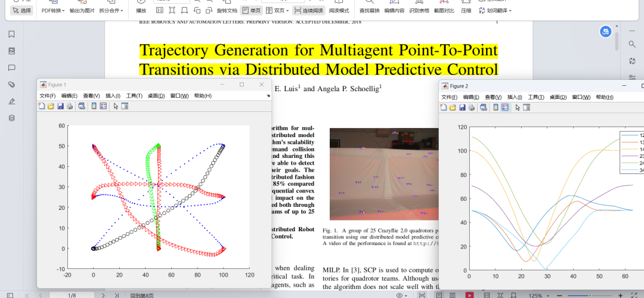
Task: Click Print icon in Figure 2 toolbar
Action: click(x=472, y=107)
